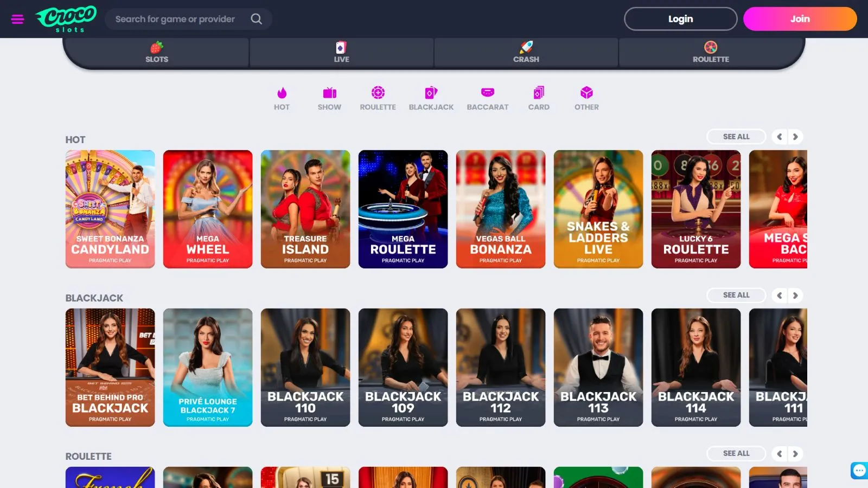Select the OTHER dice category icon
Viewport: 868px width, 488px height.
point(586,93)
